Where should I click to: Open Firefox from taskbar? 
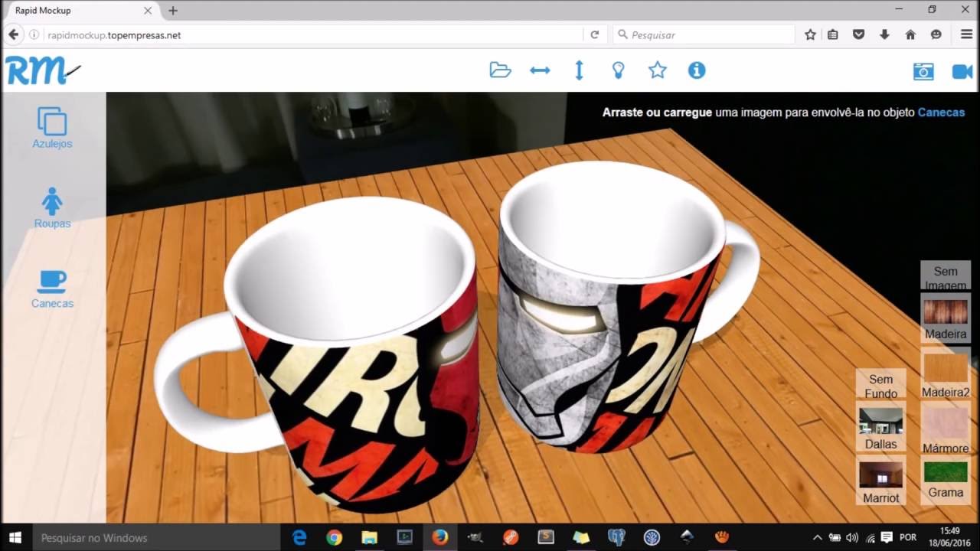point(439,537)
